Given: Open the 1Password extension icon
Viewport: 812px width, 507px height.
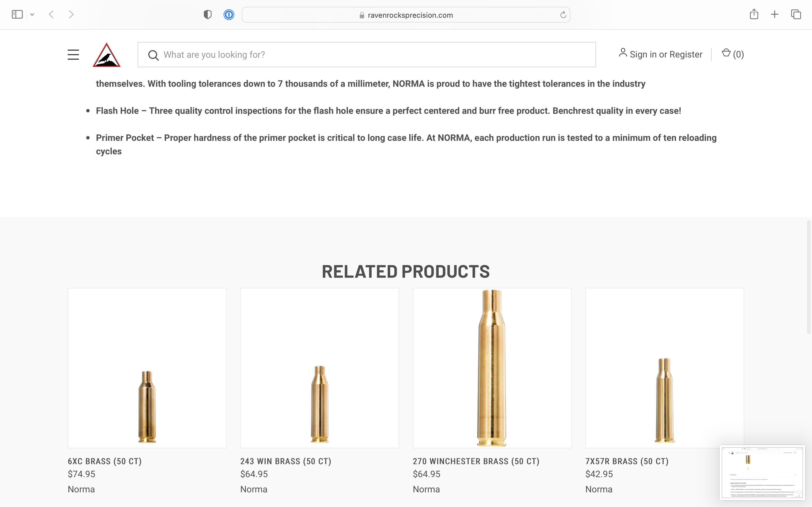Looking at the screenshot, I should [x=229, y=15].
